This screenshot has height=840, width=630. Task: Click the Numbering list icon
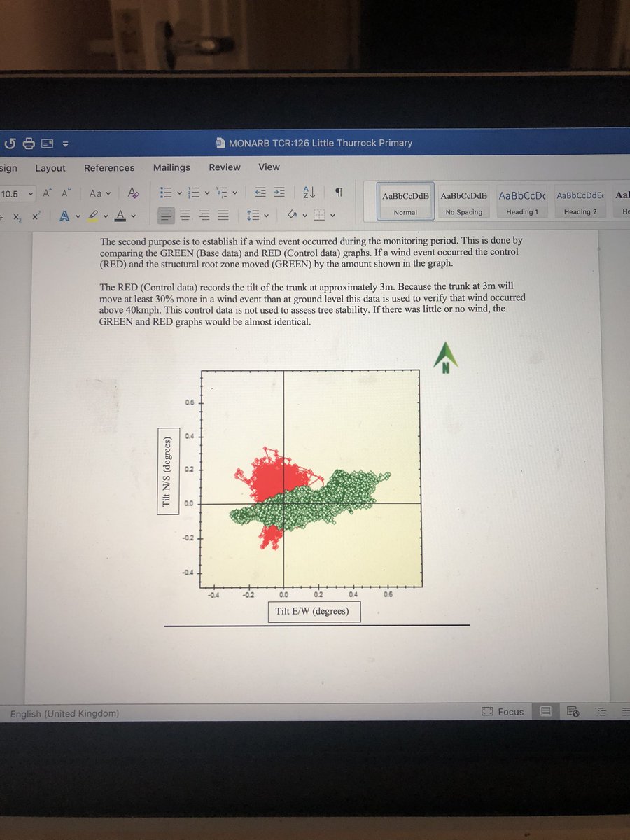point(195,192)
